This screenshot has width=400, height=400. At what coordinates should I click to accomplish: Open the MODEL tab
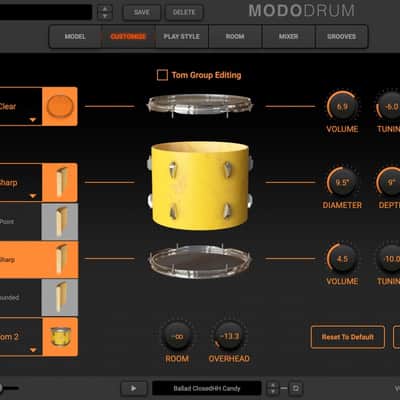[x=75, y=36]
